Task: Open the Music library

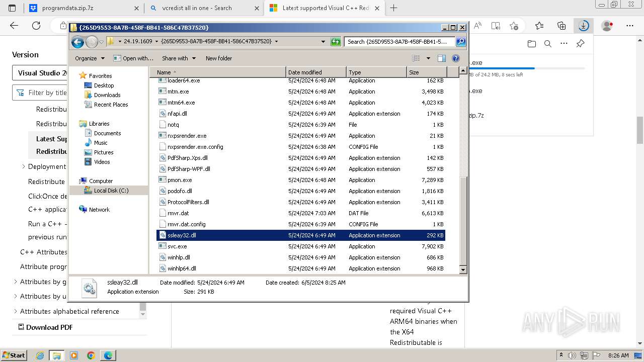Action: [x=101, y=143]
